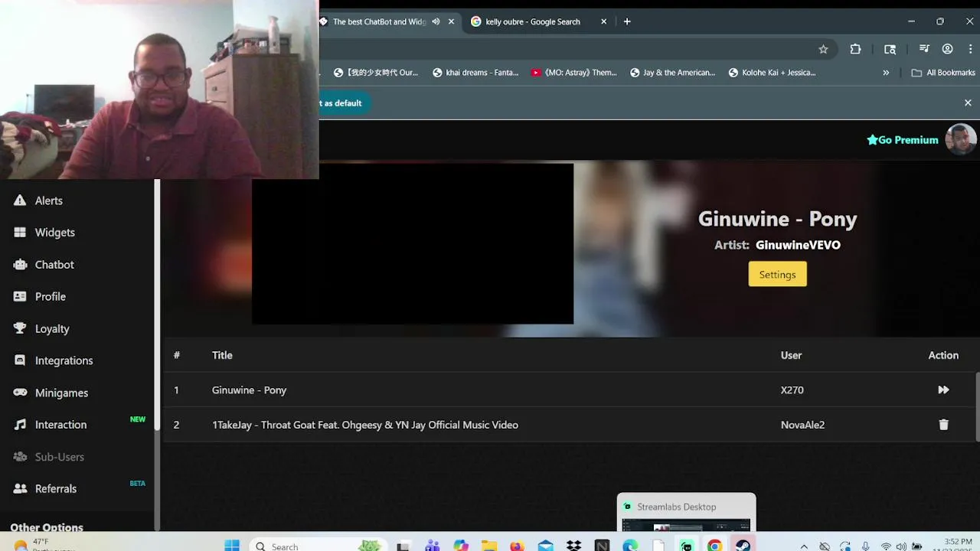Viewport: 980px width, 551px height.
Task: Open khai dreams bookmark
Action: coord(475,73)
